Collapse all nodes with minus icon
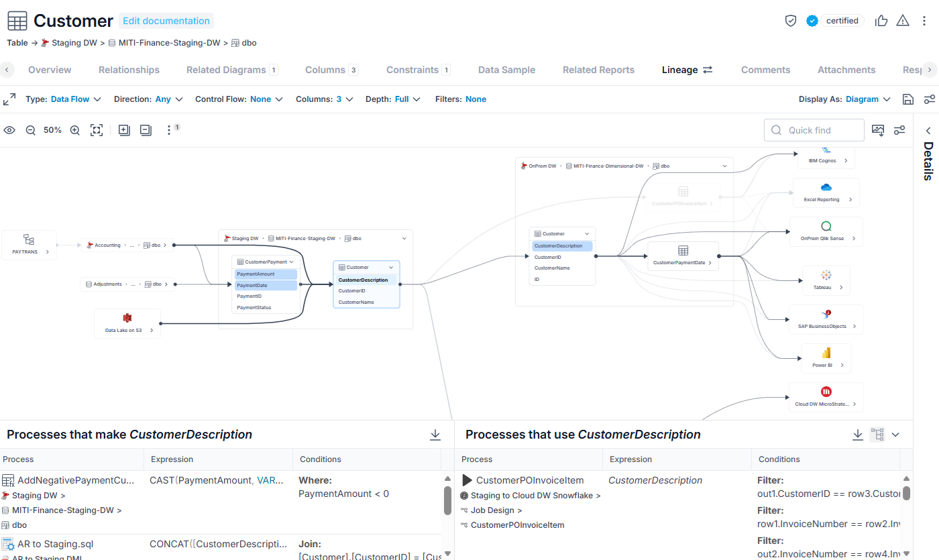Screen dimensions: 939x560 [146, 130]
